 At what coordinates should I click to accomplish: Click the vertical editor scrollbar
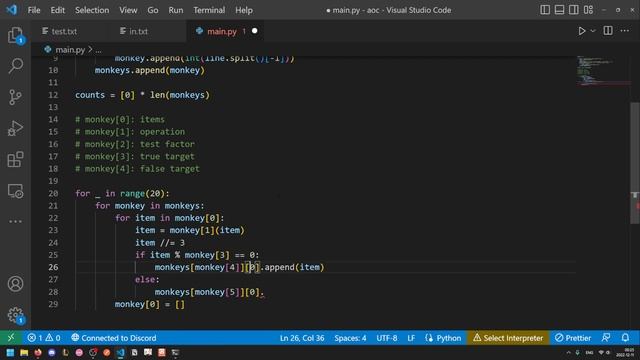point(635,163)
